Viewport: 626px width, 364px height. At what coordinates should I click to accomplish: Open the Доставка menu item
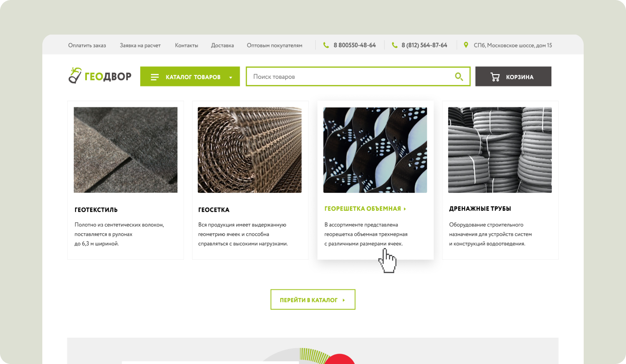click(x=222, y=45)
